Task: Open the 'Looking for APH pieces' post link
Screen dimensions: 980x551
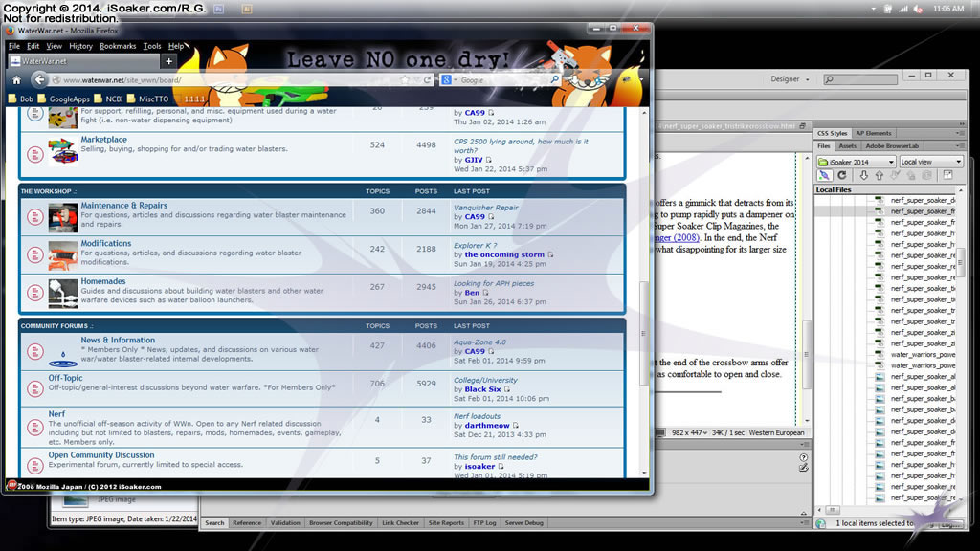Action: [494, 283]
